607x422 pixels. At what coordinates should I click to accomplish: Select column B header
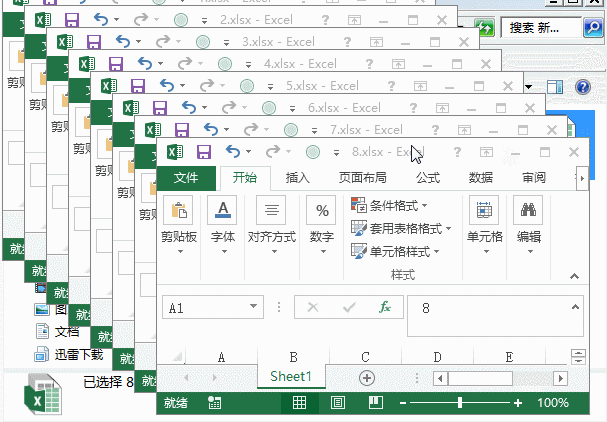pyautogui.click(x=293, y=357)
